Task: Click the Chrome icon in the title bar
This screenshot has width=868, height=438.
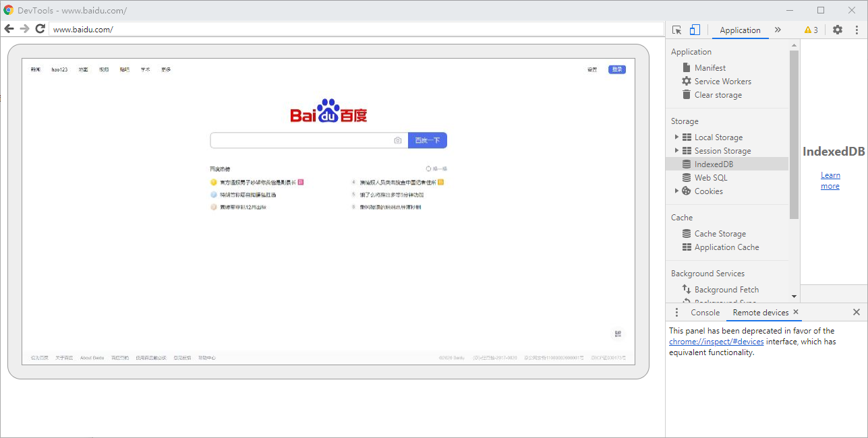Action: [9, 10]
